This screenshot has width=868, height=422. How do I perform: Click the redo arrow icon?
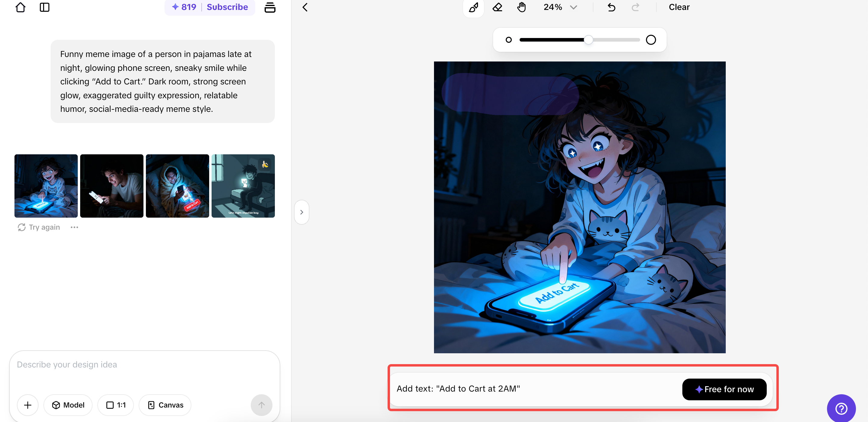tap(635, 7)
